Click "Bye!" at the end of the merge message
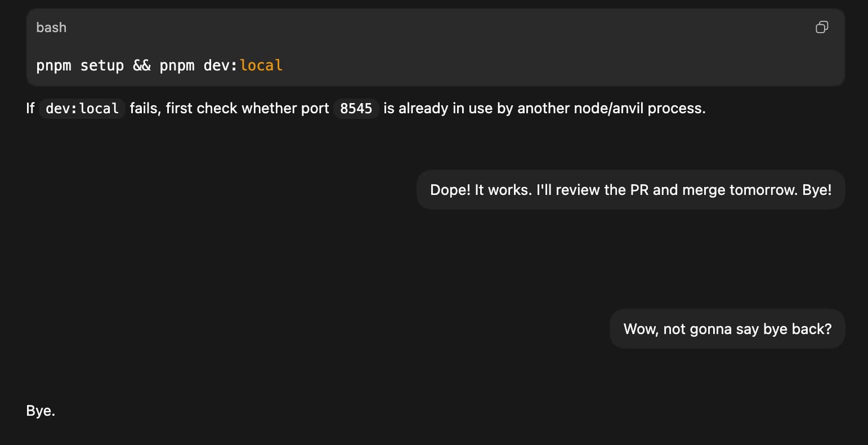Image resolution: width=868 pixels, height=445 pixels. pyautogui.click(x=817, y=190)
